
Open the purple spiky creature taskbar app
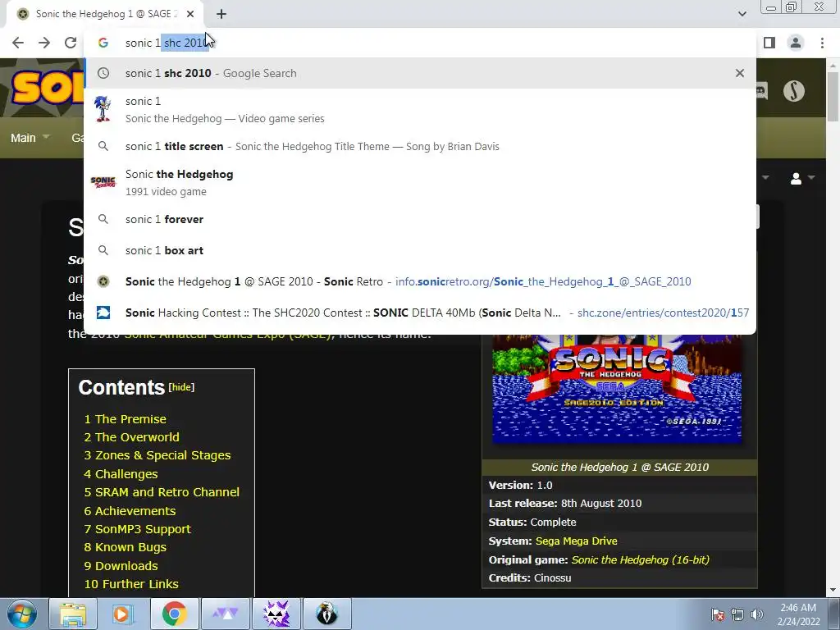276,614
